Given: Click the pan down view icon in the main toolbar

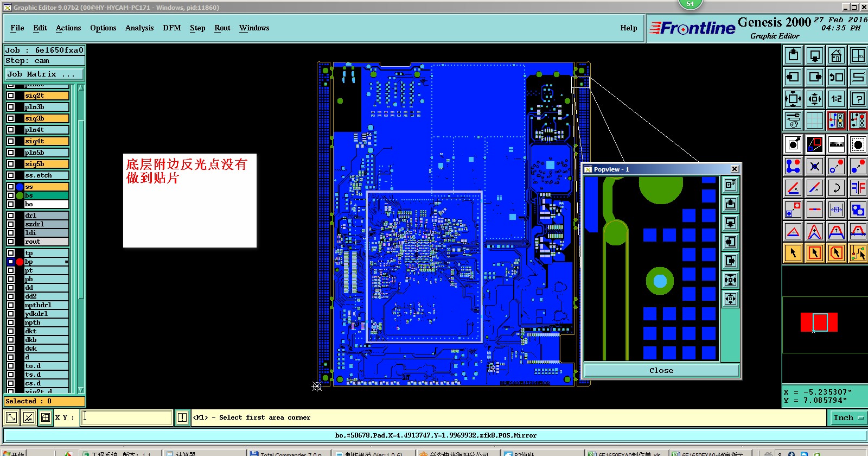Looking at the screenshot, I should coord(815,55).
